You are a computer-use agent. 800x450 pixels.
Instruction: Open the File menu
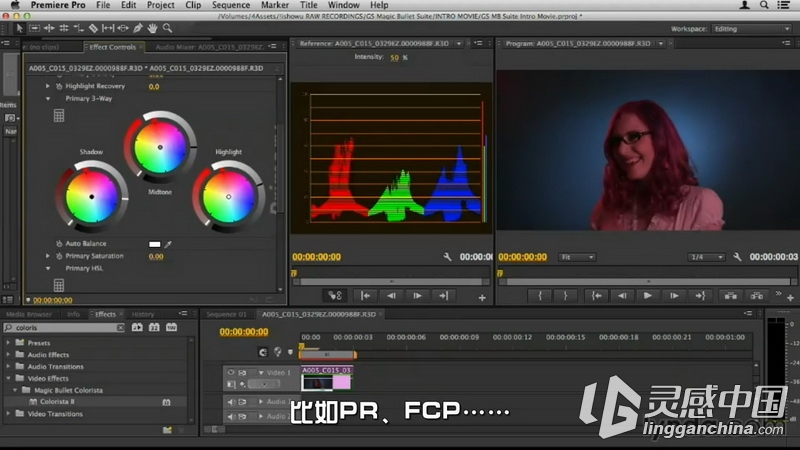click(103, 5)
